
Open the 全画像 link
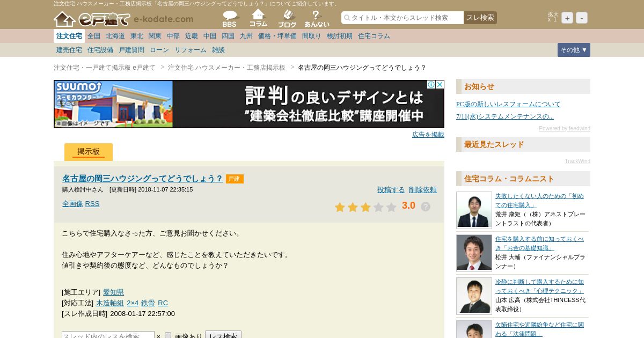click(72, 204)
